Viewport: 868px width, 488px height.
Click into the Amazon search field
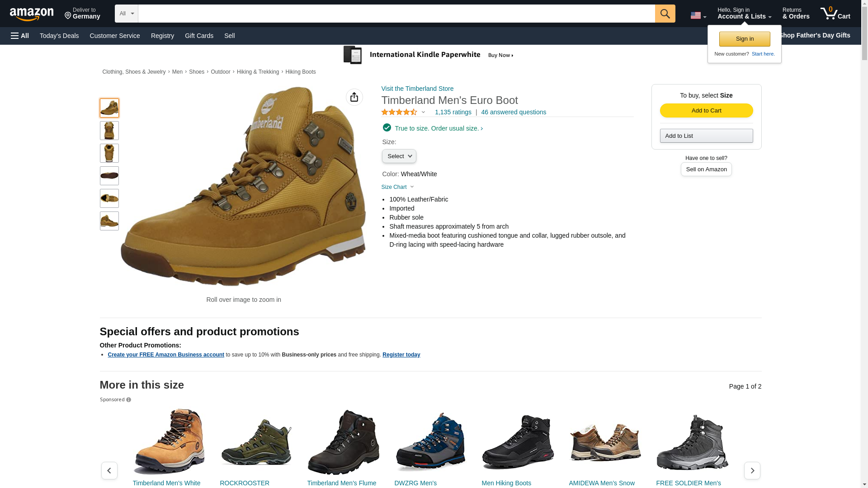point(396,14)
